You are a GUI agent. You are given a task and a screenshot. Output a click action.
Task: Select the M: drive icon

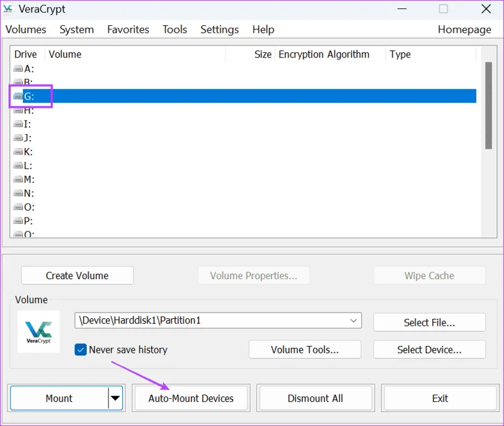pyautogui.click(x=18, y=179)
